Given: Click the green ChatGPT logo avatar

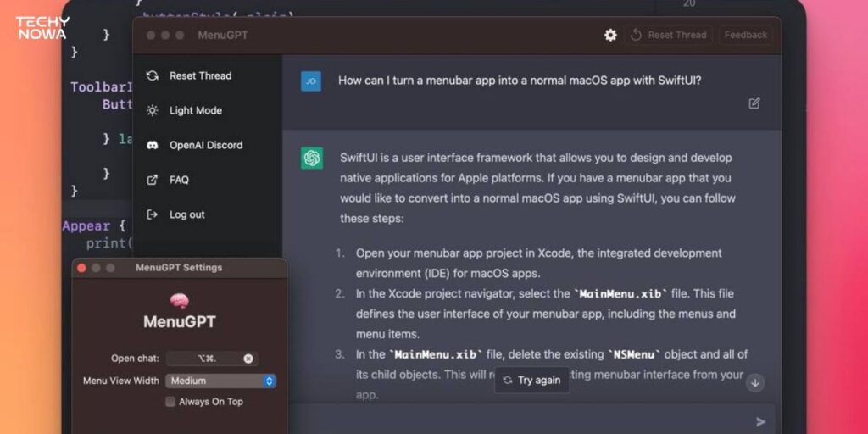Looking at the screenshot, I should coord(312,159).
